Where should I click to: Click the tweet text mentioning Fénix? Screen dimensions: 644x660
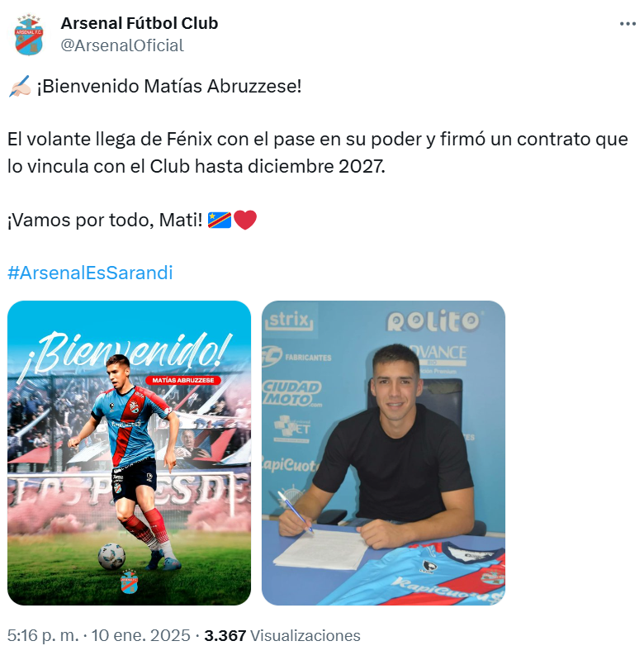point(318,152)
